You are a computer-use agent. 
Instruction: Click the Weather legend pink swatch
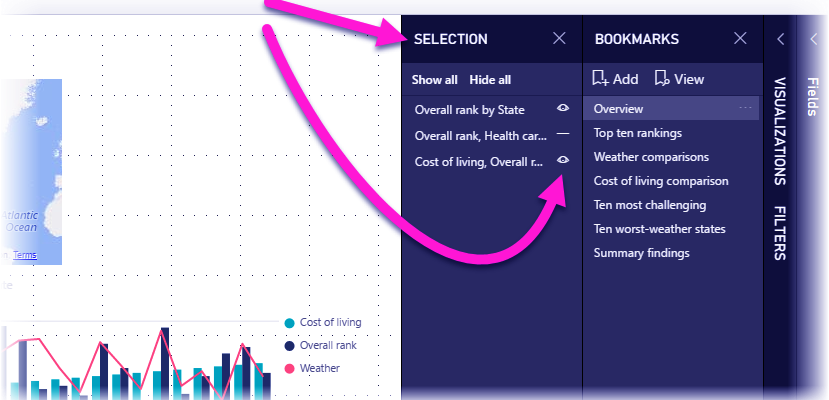point(290,369)
